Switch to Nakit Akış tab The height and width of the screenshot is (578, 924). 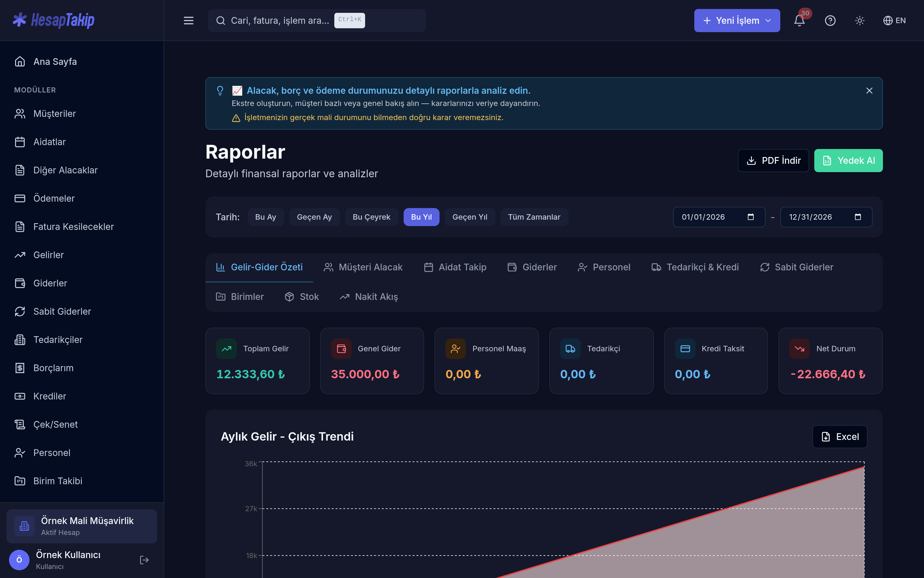coord(369,297)
